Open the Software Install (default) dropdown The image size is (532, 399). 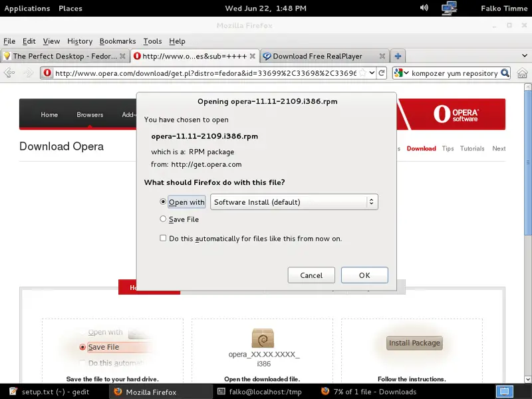coord(294,202)
